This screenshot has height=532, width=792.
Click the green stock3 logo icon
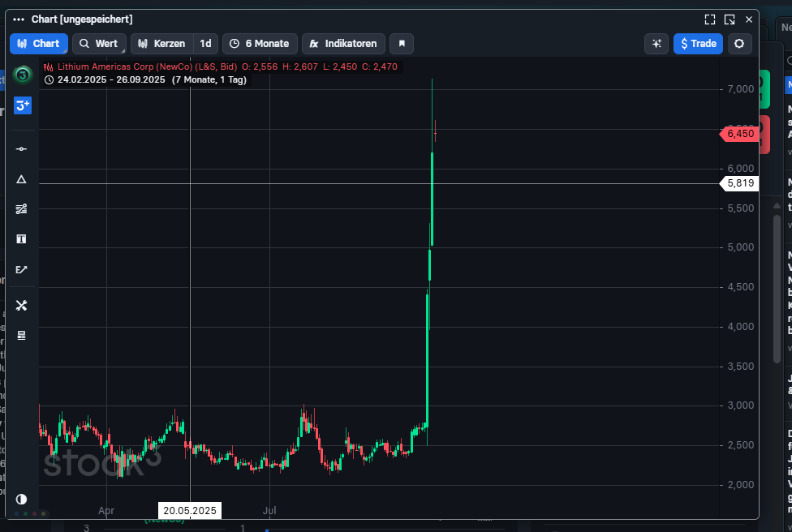[23, 75]
